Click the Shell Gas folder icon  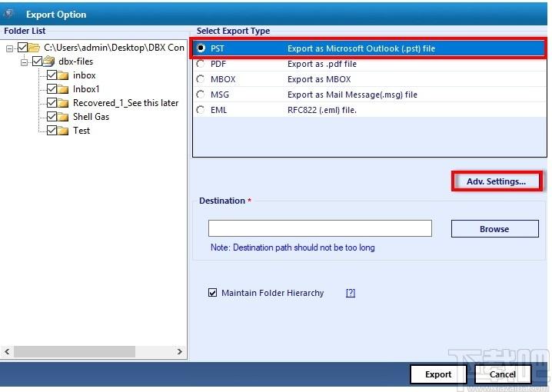[63, 117]
